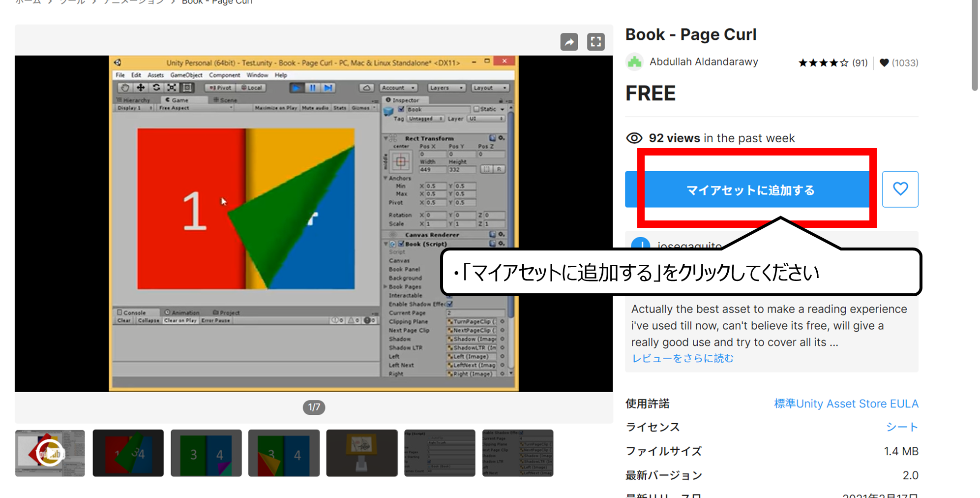Click the heart count showing 1033
This screenshot has width=980, height=498.
click(x=898, y=62)
